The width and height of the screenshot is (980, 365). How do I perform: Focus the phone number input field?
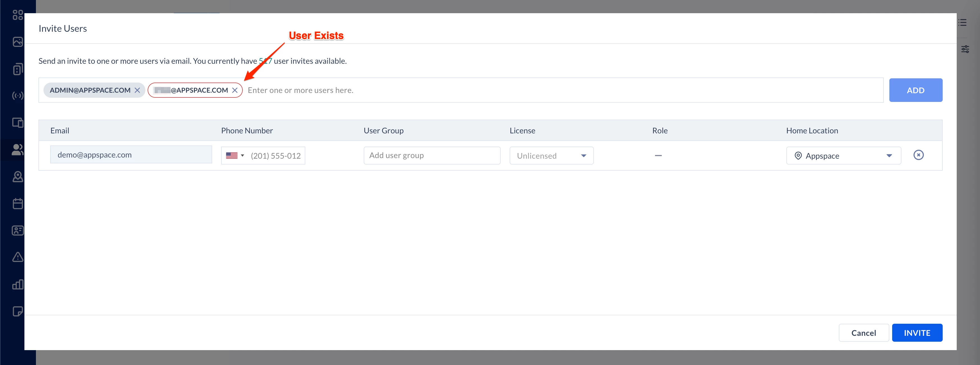click(x=276, y=156)
